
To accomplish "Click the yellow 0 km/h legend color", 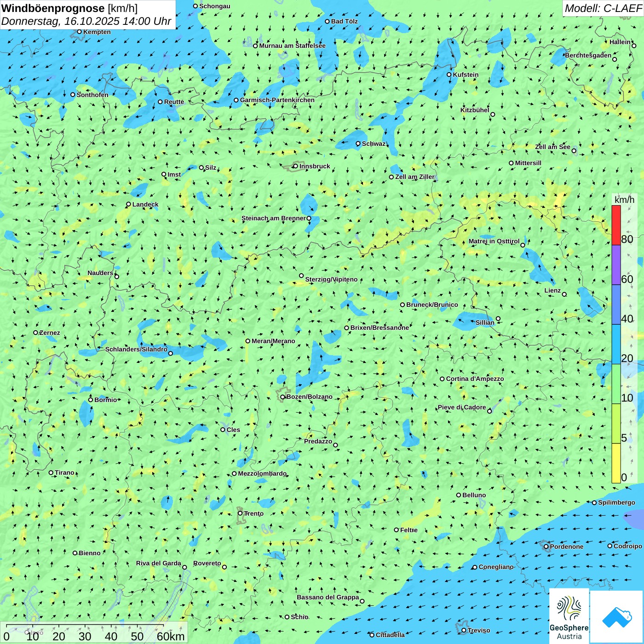I will click(x=616, y=463).
